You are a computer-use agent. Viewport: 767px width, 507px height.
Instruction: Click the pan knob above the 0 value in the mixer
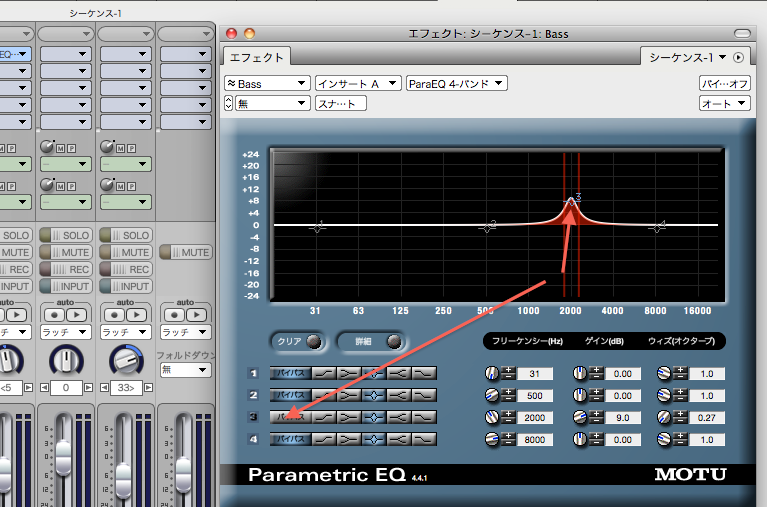66,360
